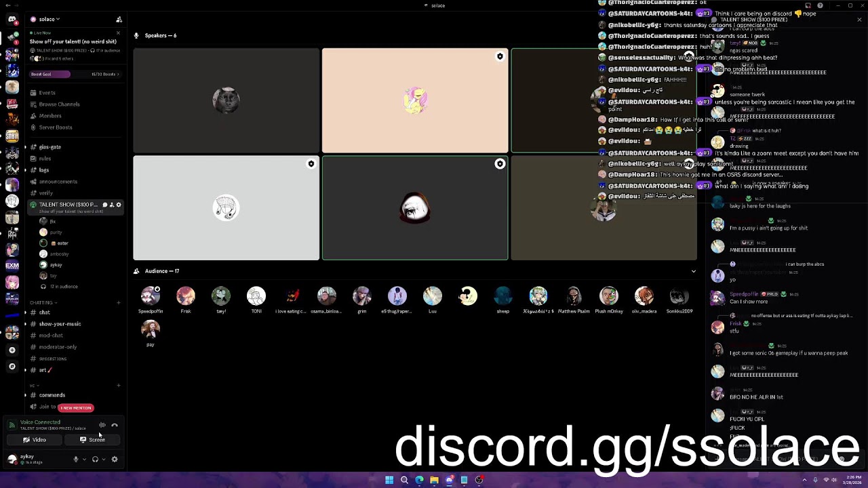Open User Settings gear
The image size is (868, 488).
(115, 460)
